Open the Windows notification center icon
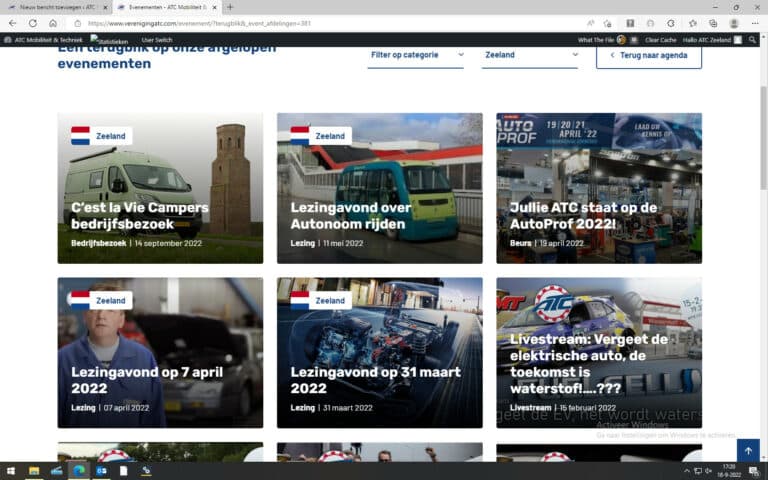The width and height of the screenshot is (768, 480). 754,471
